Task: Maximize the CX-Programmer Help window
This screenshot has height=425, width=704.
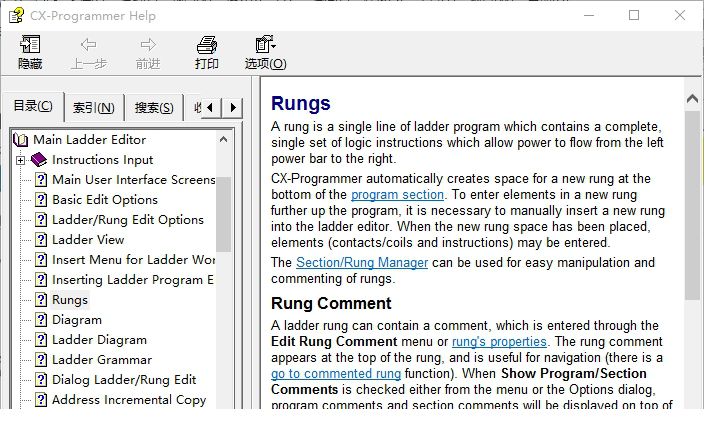Action: pos(634,15)
